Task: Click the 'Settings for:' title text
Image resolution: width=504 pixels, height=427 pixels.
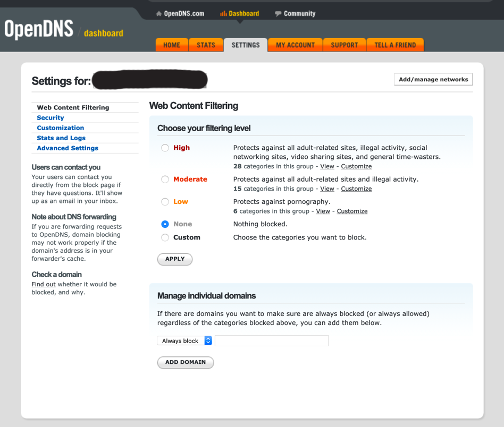Action: point(61,81)
